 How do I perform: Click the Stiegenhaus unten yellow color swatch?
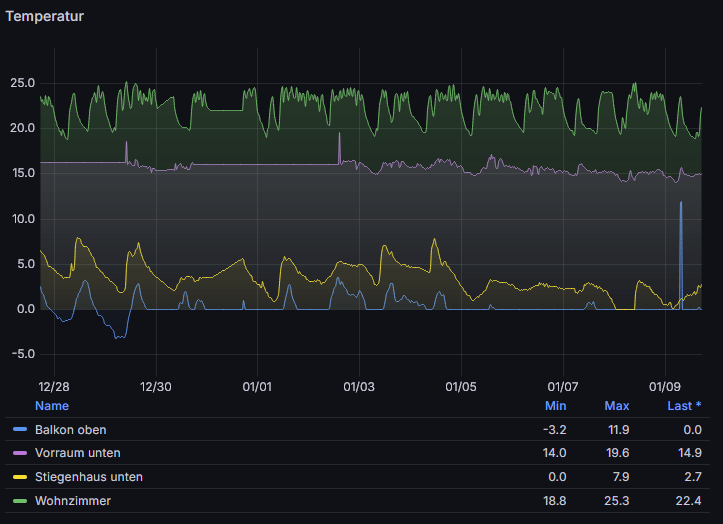20,477
